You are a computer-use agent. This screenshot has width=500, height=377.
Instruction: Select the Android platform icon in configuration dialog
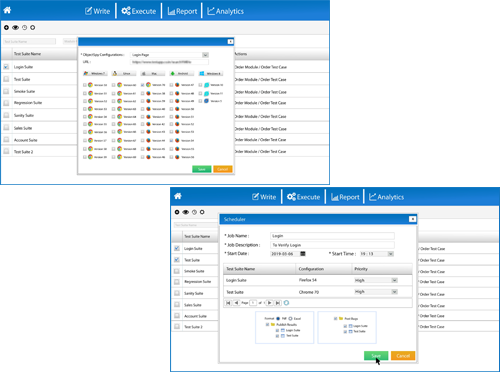pyautogui.click(x=173, y=73)
